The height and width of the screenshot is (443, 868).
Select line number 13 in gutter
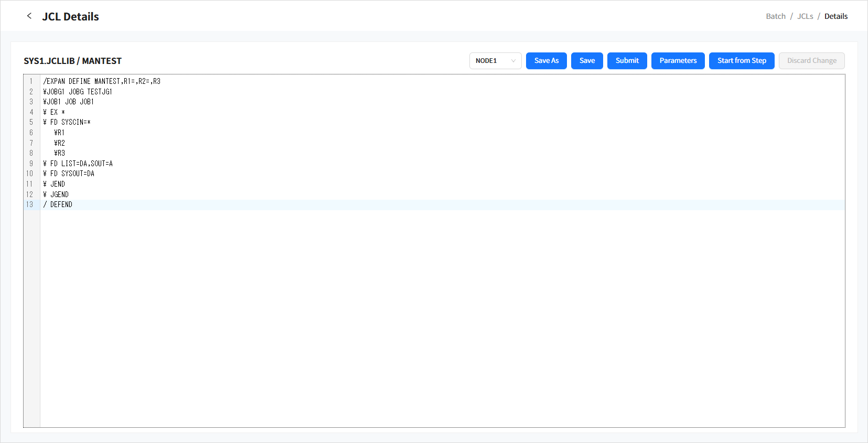click(x=30, y=204)
